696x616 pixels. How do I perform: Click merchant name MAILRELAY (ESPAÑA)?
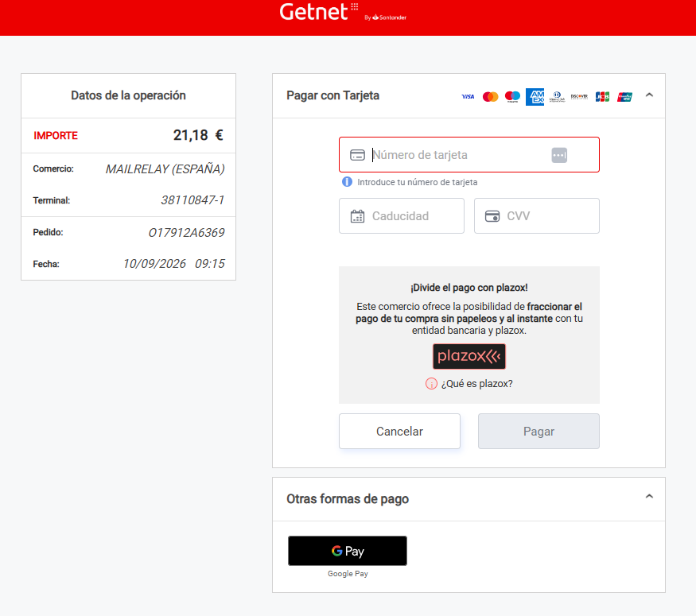[x=165, y=169]
